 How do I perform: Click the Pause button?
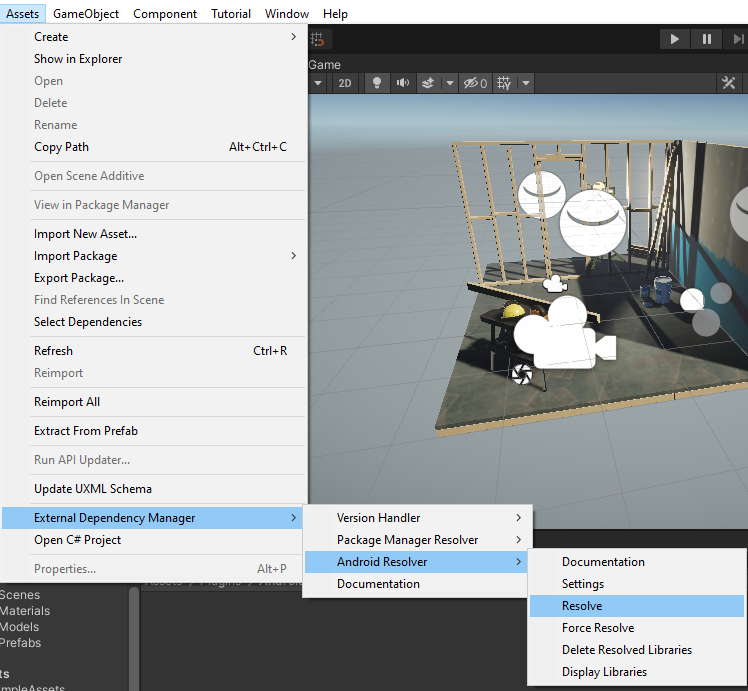pyautogui.click(x=707, y=39)
